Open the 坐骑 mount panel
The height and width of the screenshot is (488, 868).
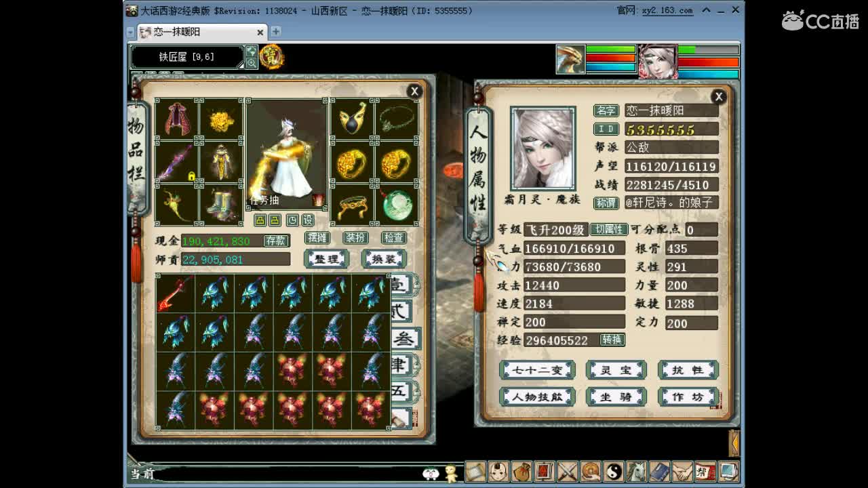click(616, 397)
